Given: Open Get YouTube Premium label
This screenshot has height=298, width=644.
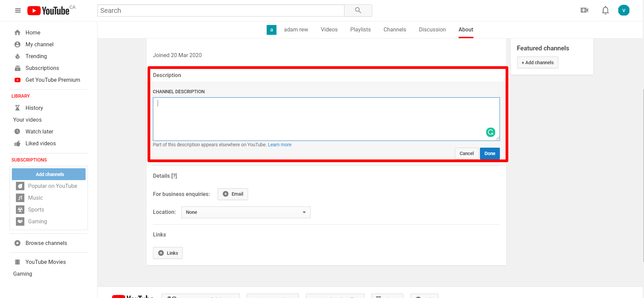Looking at the screenshot, I should click(53, 80).
